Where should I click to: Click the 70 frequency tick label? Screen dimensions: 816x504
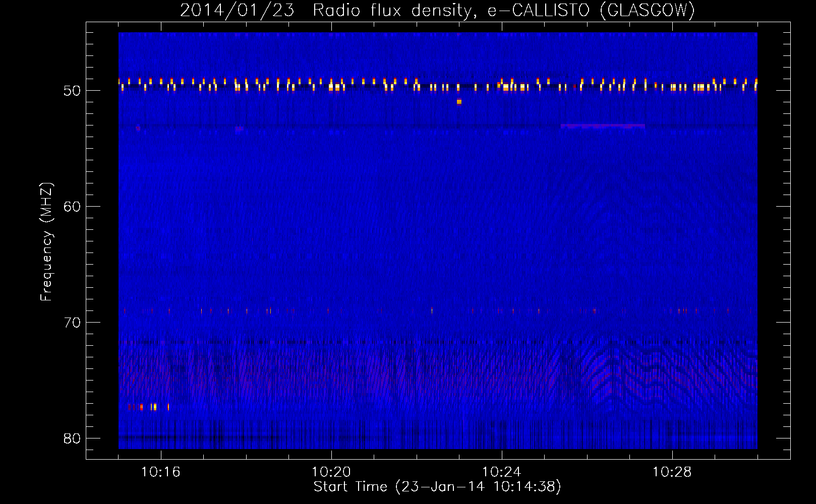pyautogui.click(x=72, y=323)
